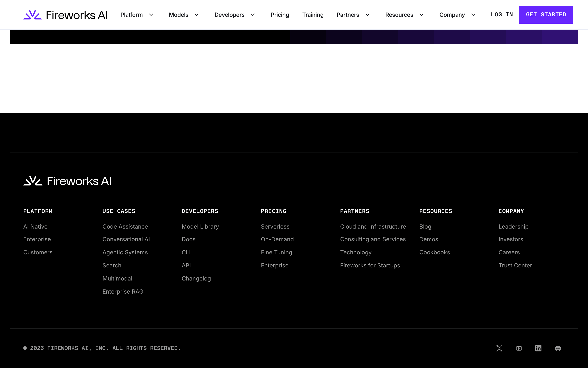Viewport: 588px width, 368px height.
Task: Click the white Fireworks AI footer logo
Action: click(68, 181)
